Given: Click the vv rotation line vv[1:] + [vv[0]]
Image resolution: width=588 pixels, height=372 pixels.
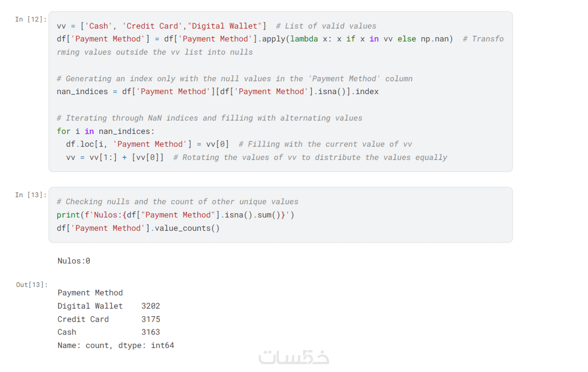Looking at the screenshot, I should tap(115, 157).
